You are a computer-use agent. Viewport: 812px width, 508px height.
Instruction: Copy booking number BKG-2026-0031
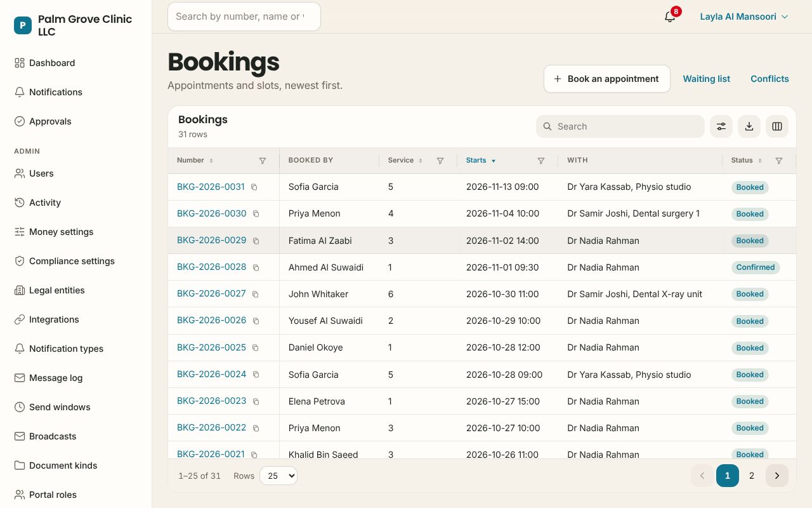[x=254, y=187]
